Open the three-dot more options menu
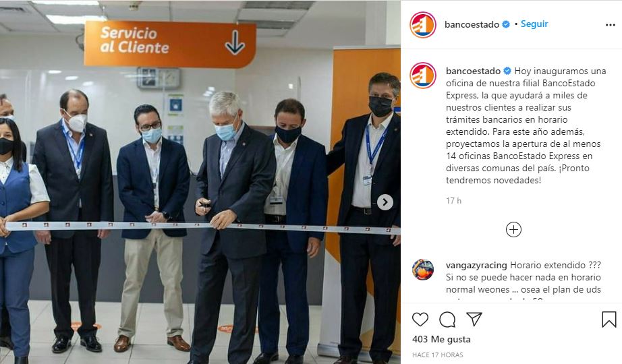 [611, 25]
